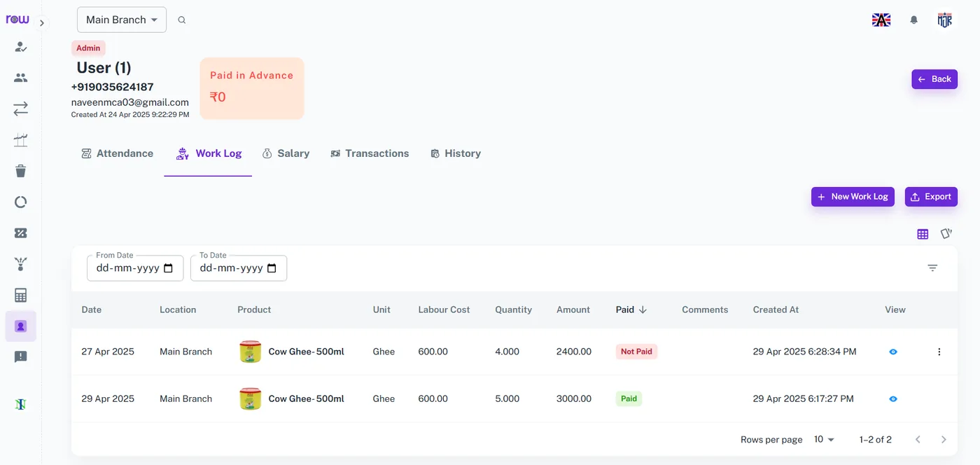This screenshot has width=980, height=465.
Task: Change language via the UK flag icon
Action: click(881, 20)
